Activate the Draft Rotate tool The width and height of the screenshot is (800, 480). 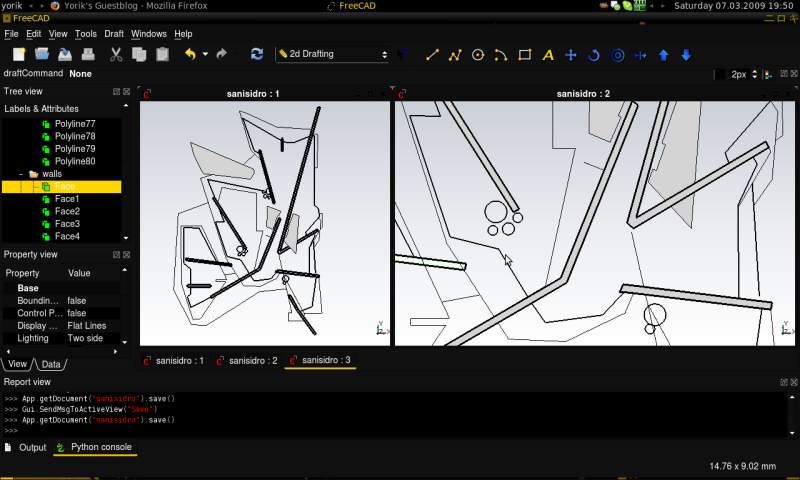pos(594,54)
